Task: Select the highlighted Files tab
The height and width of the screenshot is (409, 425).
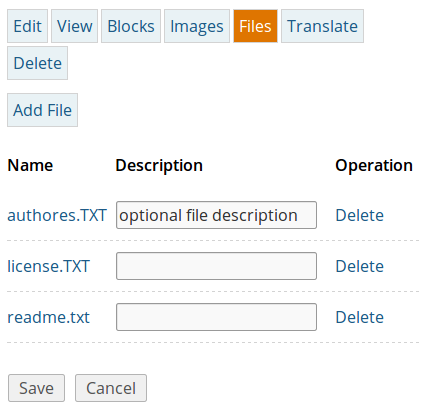Action: tap(255, 26)
